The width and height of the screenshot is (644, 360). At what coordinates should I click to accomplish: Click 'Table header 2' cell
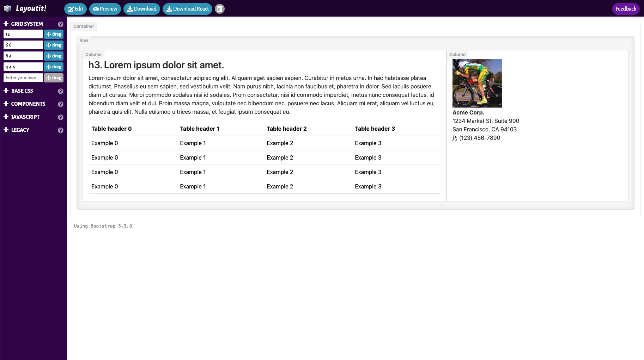(287, 129)
